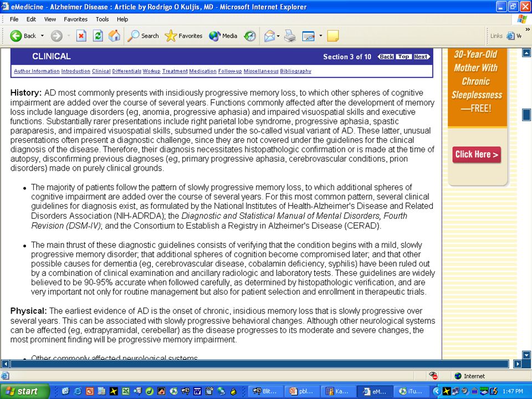
Task: Stop page loading with the red X
Action: click(x=81, y=35)
